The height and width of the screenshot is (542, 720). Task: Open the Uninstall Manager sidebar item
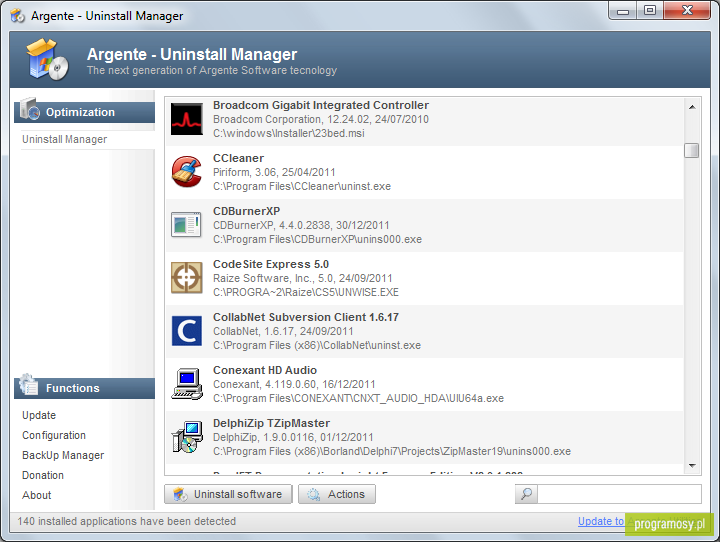coord(65,139)
